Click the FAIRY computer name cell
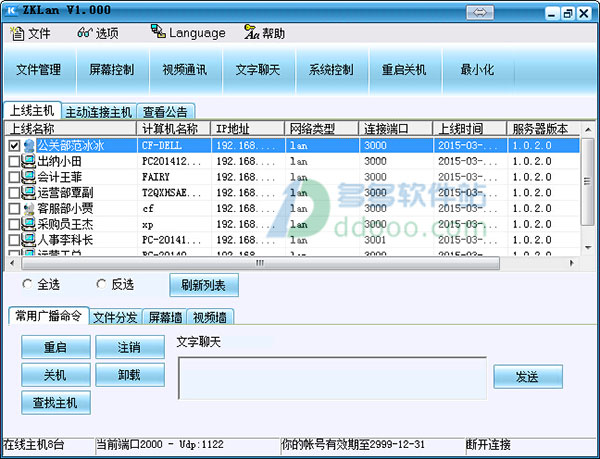 [156, 177]
